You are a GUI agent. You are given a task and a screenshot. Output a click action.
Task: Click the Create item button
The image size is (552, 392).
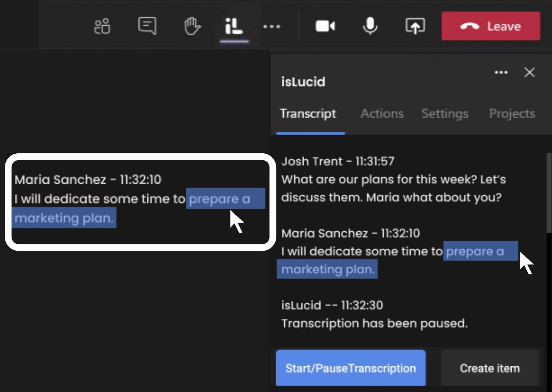pyautogui.click(x=490, y=368)
